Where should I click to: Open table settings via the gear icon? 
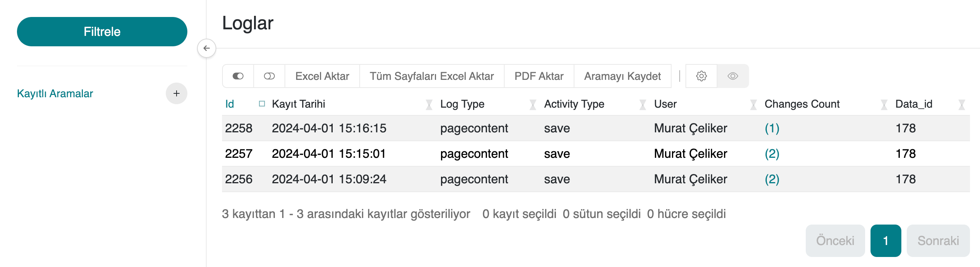click(x=701, y=76)
